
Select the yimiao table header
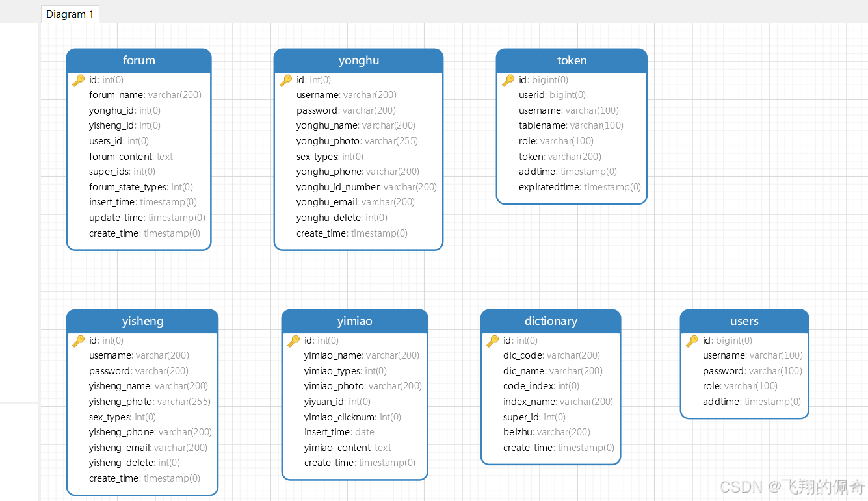pyautogui.click(x=355, y=321)
